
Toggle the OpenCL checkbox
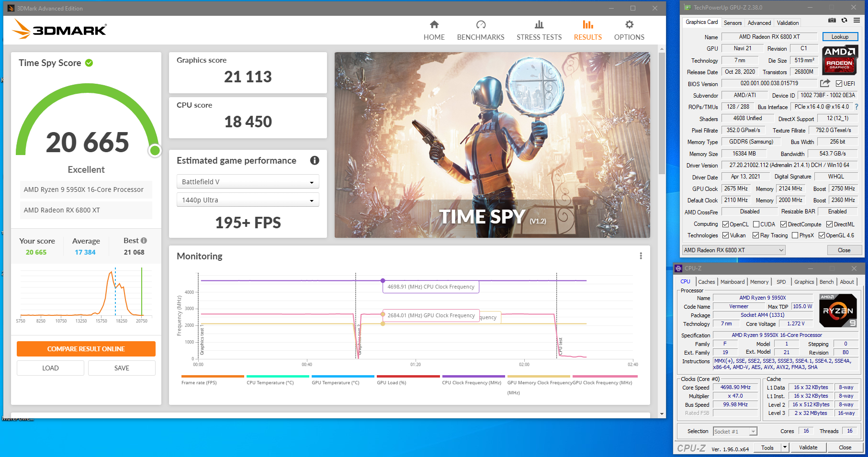pos(725,224)
